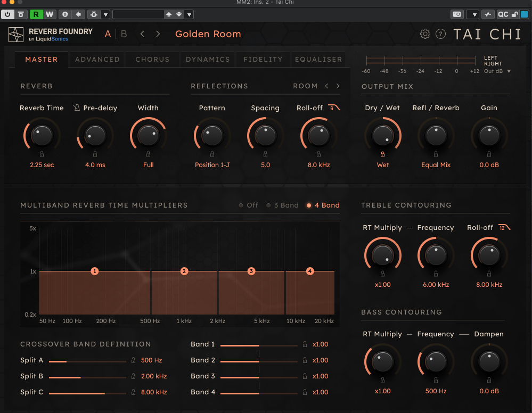Enable Write automation with the W icon
Screen dimensions: 532x413
click(x=49, y=14)
